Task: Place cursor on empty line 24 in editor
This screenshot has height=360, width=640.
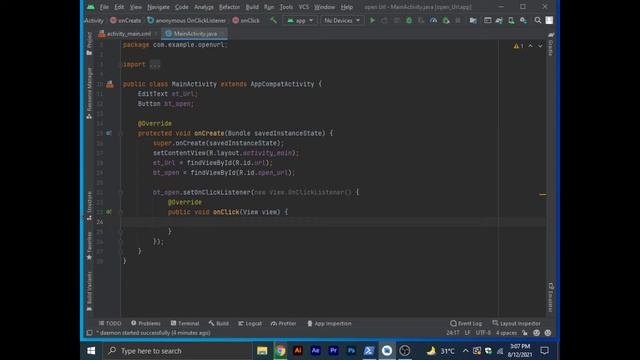Action: [333, 222]
